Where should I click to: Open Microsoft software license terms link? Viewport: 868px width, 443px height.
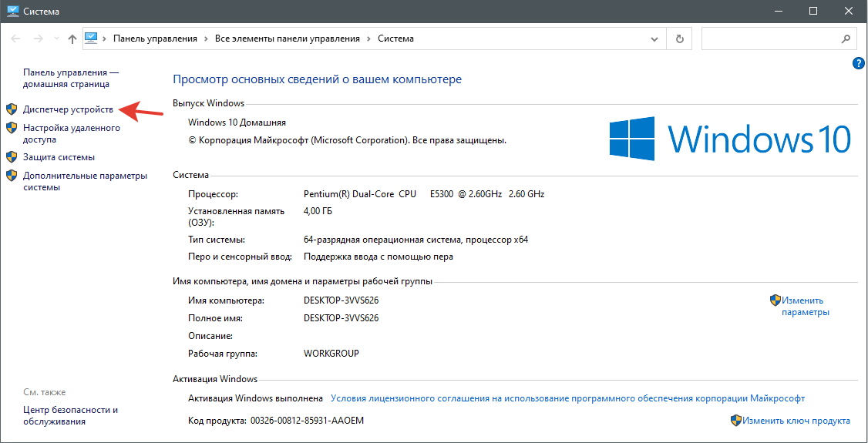click(567, 398)
